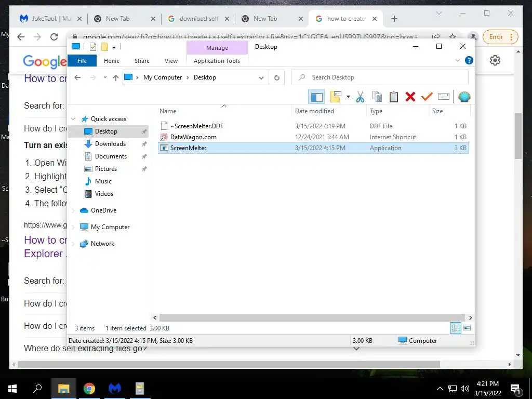Open the dropdown arrow next to folder views icon
532x399 pixels.
tap(348, 97)
